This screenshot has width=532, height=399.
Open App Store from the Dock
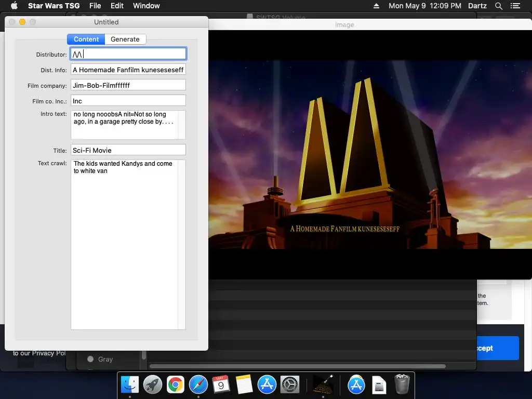(x=267, y=385)
